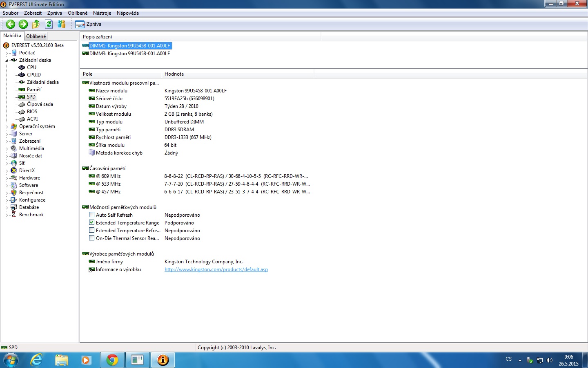Click the Pole column header
The height and width of the screenshot is (368, 588).
point(121,74)
